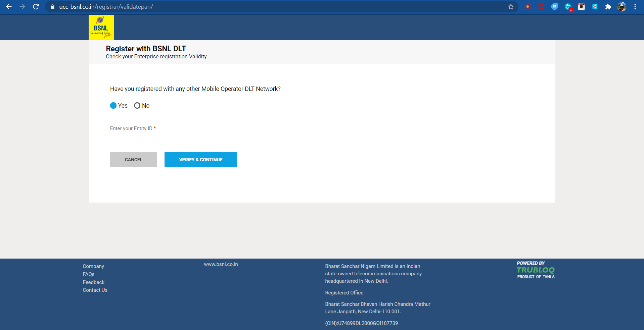The image size is (644, 330).
Task: Click Verify & Continue
Action: [201, 160]
